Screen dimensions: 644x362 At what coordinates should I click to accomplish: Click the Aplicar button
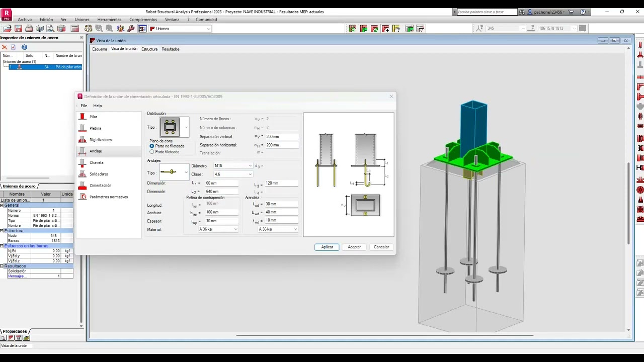click(x=327, y=247)
